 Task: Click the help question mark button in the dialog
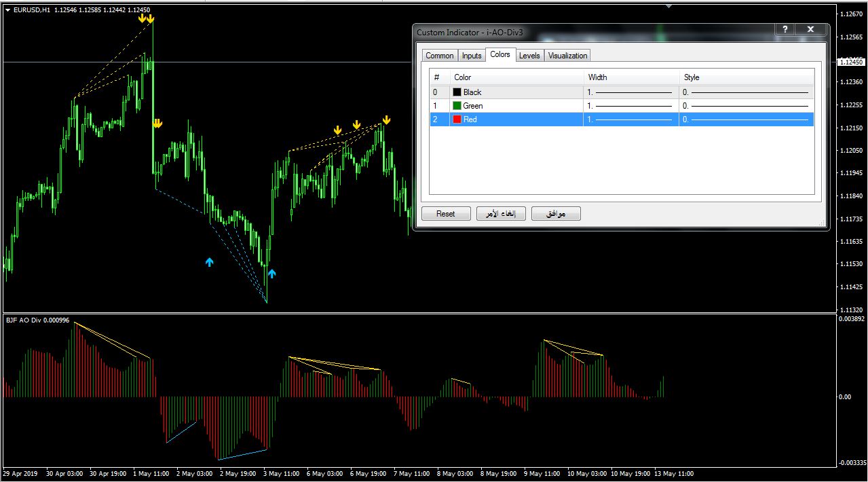785,30
